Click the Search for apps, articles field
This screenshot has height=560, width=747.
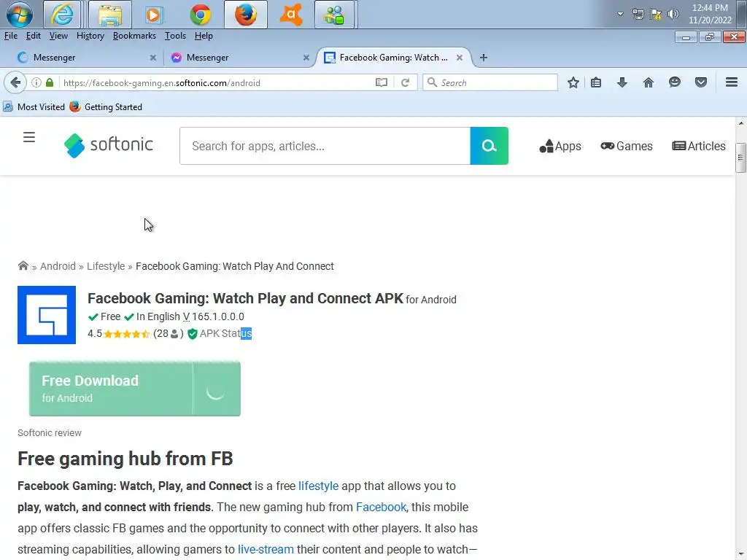325,146
